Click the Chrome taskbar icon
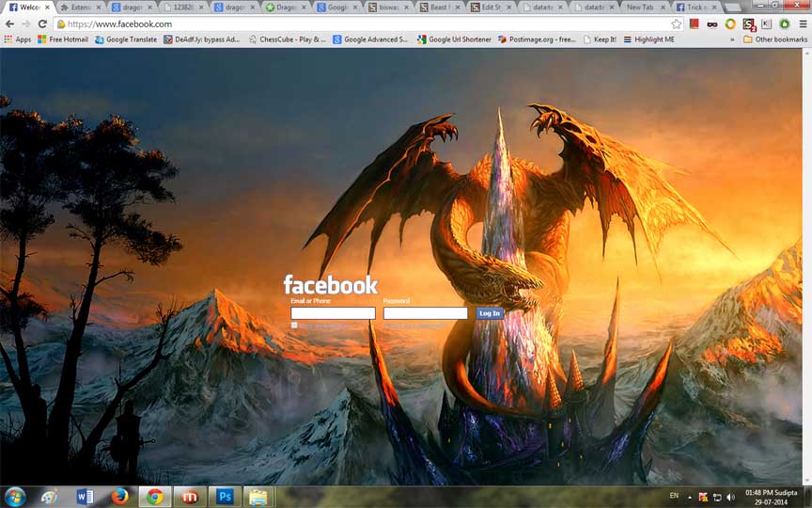The width and height of the screenshot is (812, 508). (155, 497)
